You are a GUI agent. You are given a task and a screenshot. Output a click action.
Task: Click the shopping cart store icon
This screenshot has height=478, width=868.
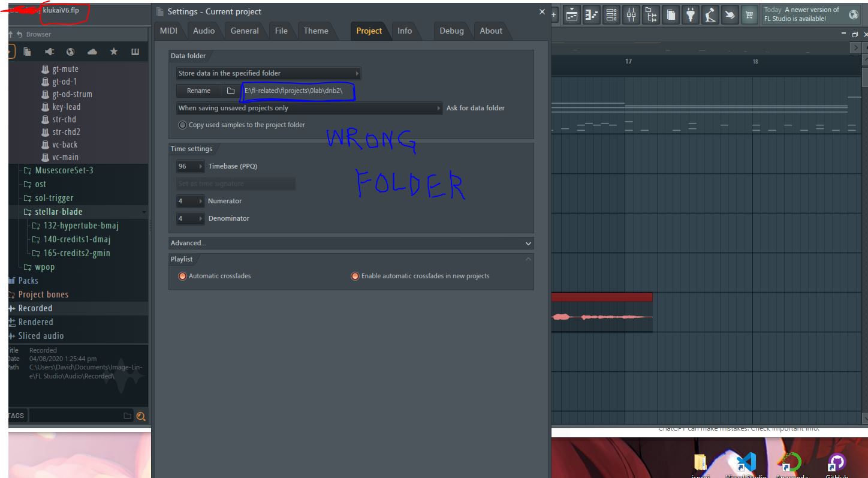[749, 14]
